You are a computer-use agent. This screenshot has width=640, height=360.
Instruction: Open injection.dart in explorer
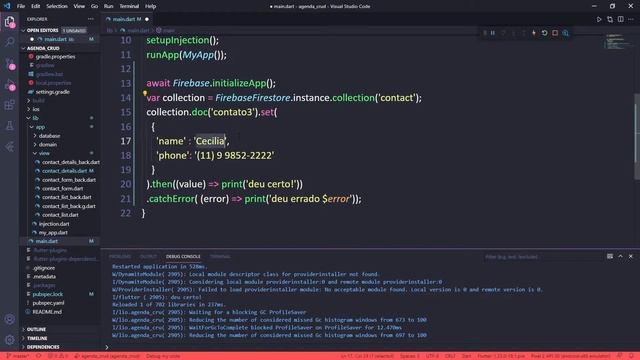(54, 224)
